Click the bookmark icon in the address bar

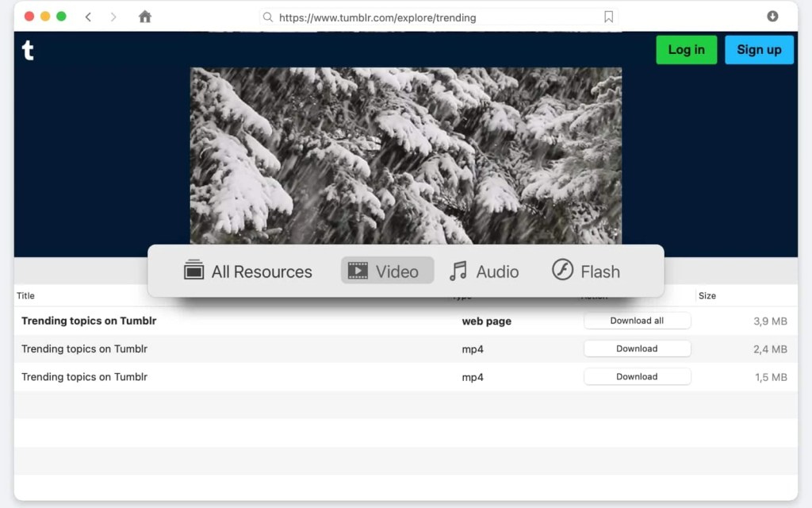tap(608, 17)
